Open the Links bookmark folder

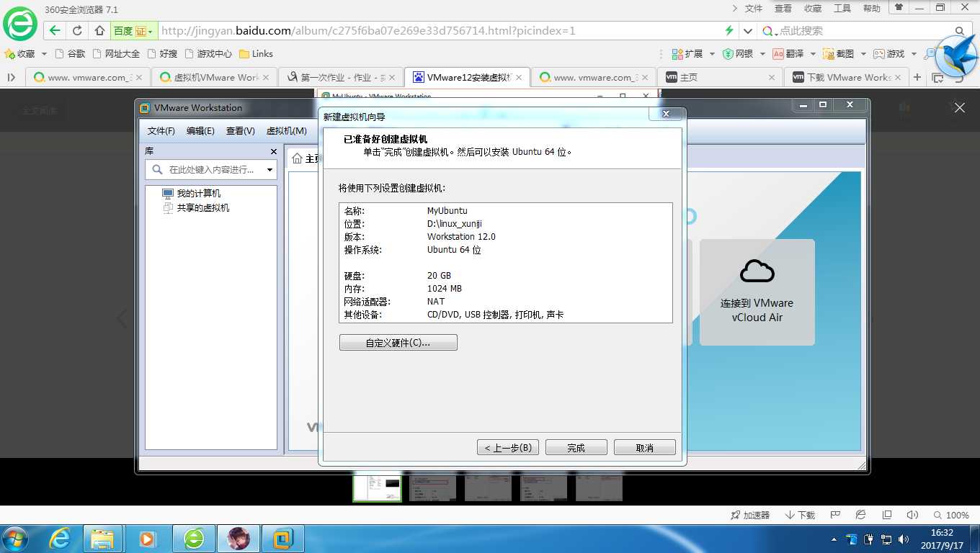pyautogui.click(x=256, y=54)
